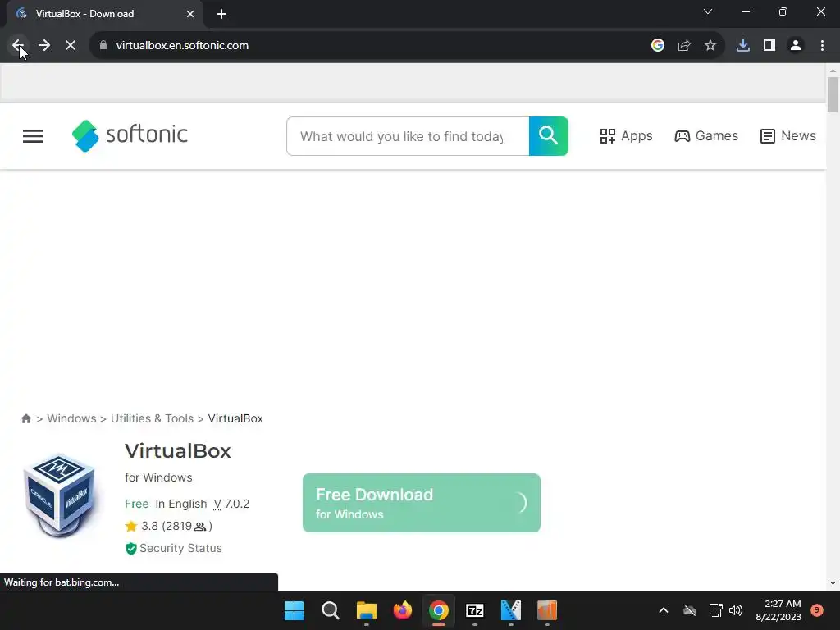Image resolution: width=840 pixels, height=630 pixels.
Task: Open the notification badge showing 9
Action: pos(817,610)
